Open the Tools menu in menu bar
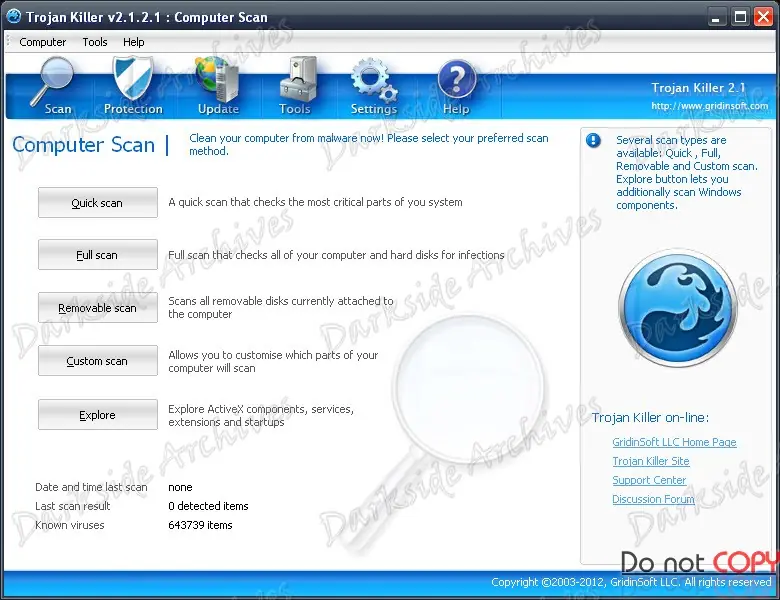Image resolution: width=780 pixels, height=600 pixels. (95, 42)
